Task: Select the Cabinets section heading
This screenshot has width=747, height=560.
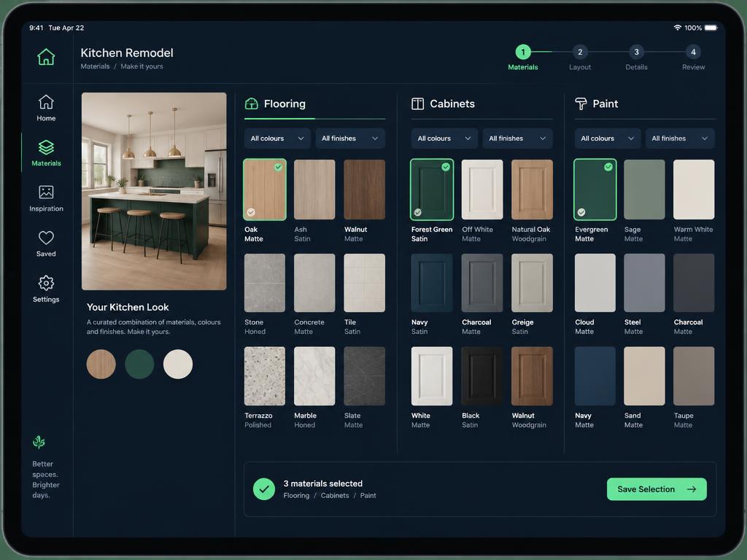Action: coord(452,104)
